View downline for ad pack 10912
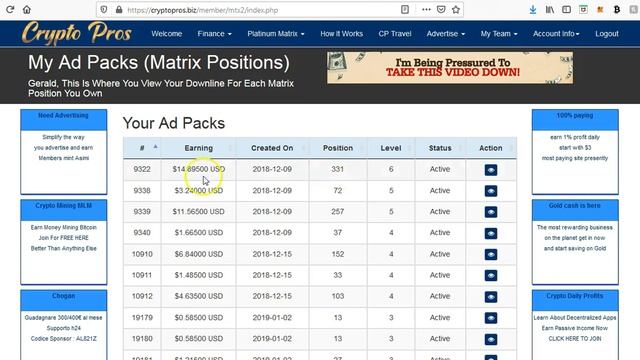Screen dimensions: 640x360 point(491,297)
